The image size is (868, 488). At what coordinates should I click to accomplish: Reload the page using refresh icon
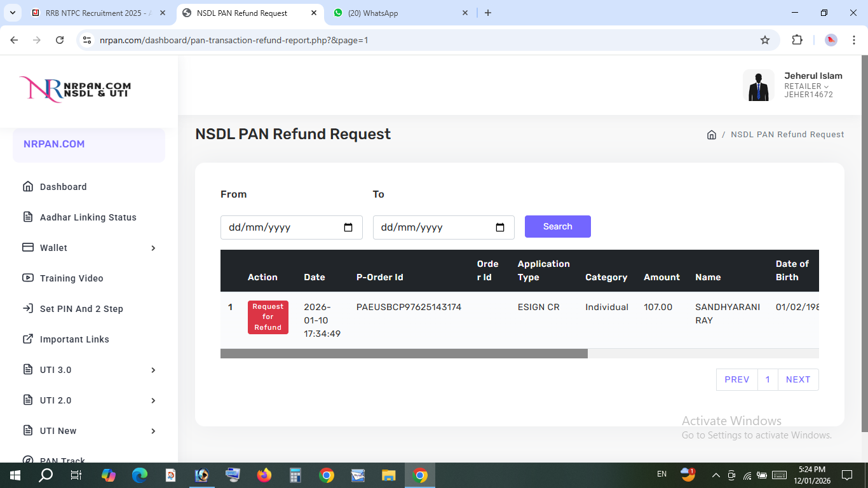60,40
